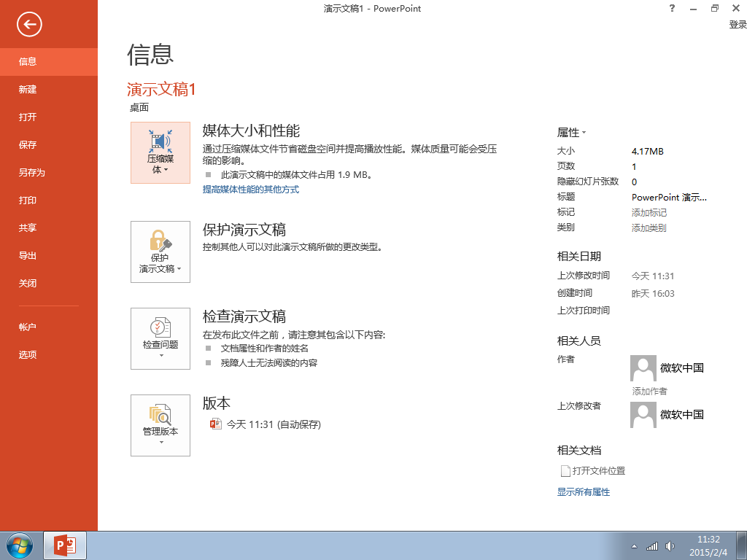Click the network signal tray icon
Viewport: 747px width, 560px height.
pos(651,545)
